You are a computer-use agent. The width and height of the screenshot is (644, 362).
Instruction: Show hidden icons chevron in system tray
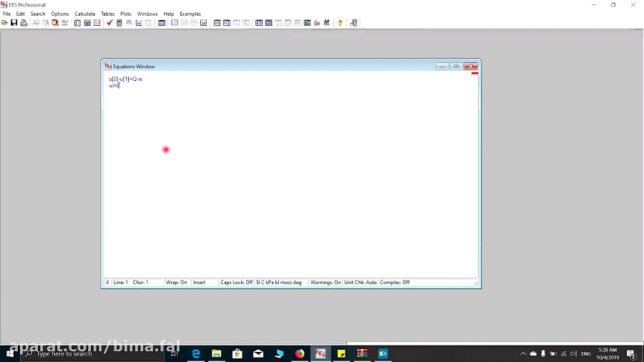pyautogui.click(x=523, y=353)
